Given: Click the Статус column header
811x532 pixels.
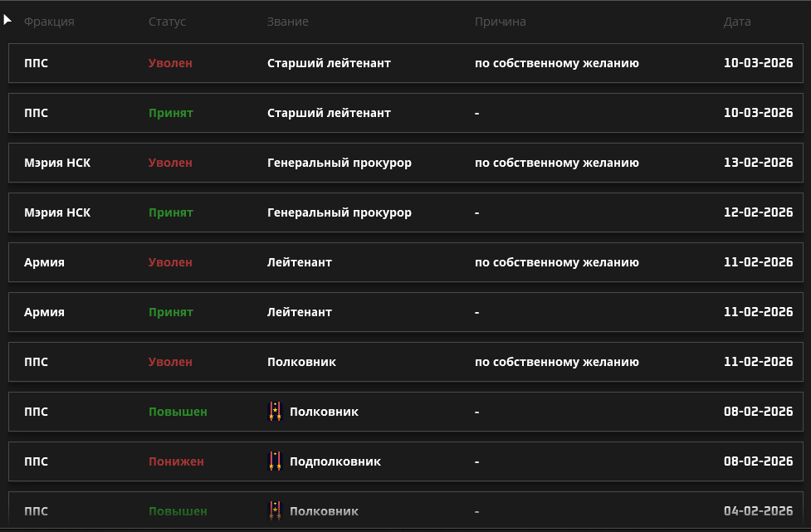Looking at the screenshot, I should point(167,22).
